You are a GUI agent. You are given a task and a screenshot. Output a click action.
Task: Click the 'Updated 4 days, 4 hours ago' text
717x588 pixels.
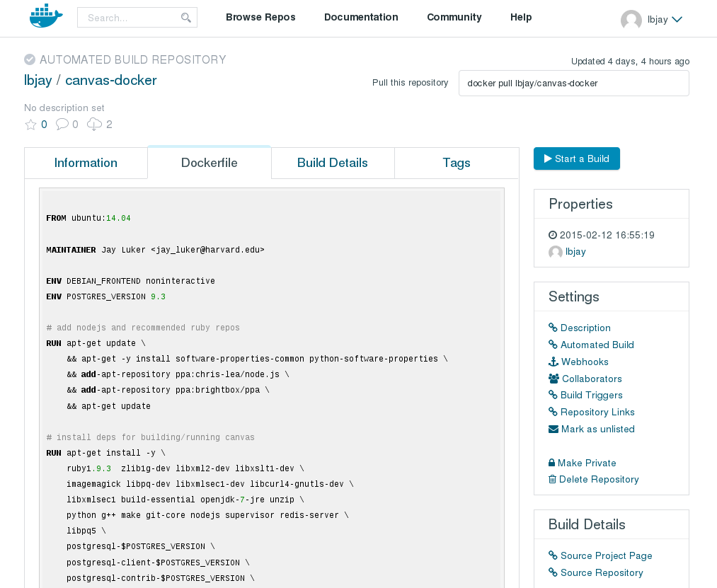pos(630,62)
